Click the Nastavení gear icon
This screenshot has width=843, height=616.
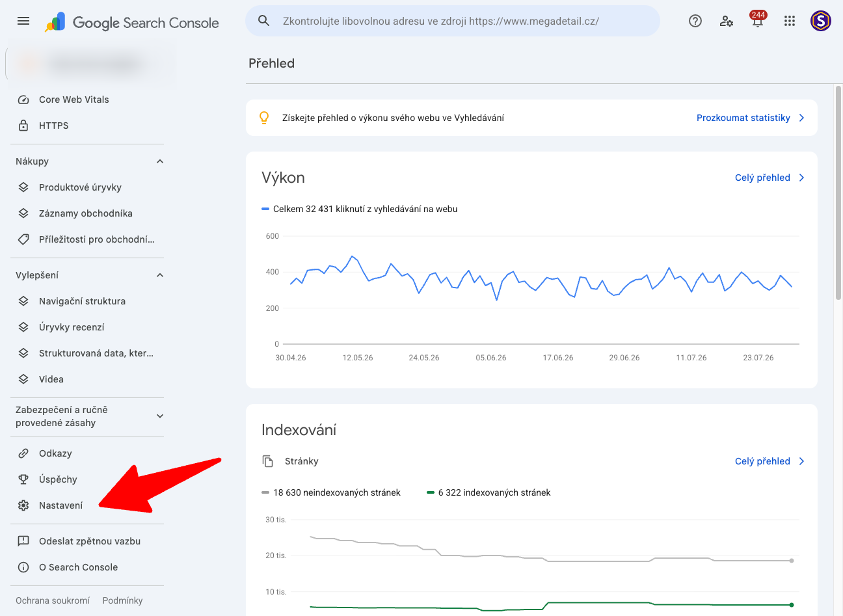(x=23, y=505)
